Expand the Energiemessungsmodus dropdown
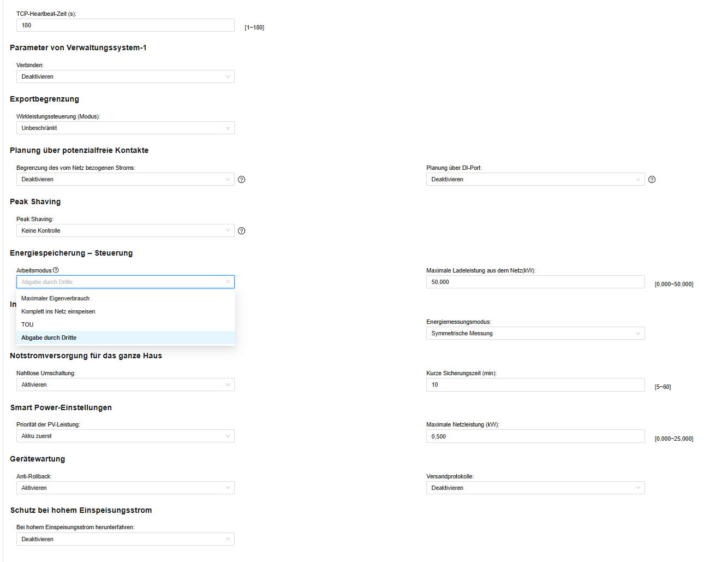This screenshot has height=562, width=728. [x=535, y=333]
